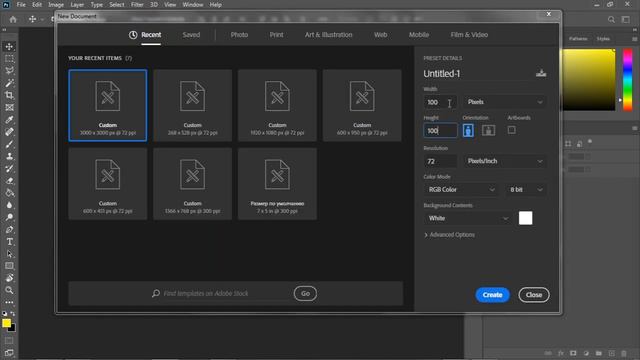The image size is (640, 360).
Task: Select the Zoom tool
Action: (9, 290)
